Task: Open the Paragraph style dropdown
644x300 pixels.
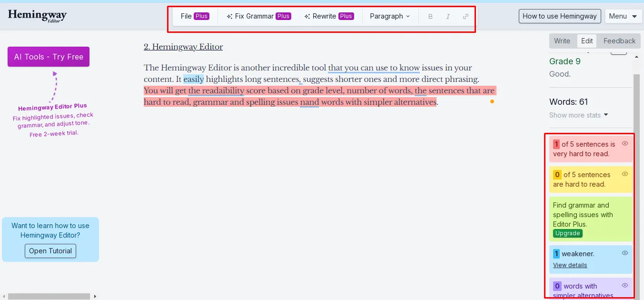Action: click(x=390, y=16)
